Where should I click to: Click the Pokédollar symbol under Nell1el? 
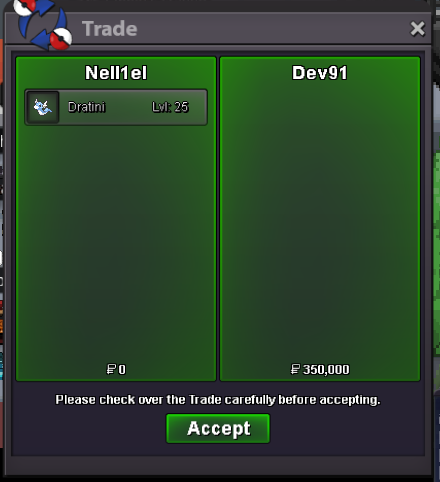[x=111, y=369]
